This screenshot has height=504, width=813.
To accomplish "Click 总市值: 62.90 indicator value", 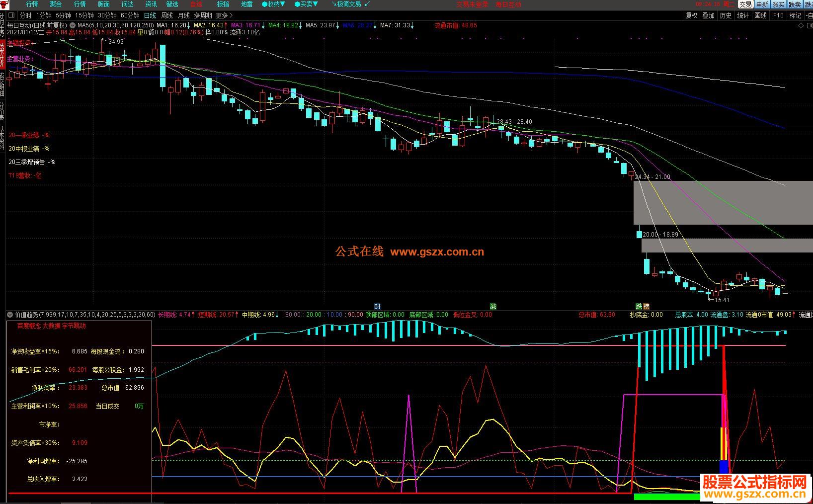I will (x=597, y=315).
